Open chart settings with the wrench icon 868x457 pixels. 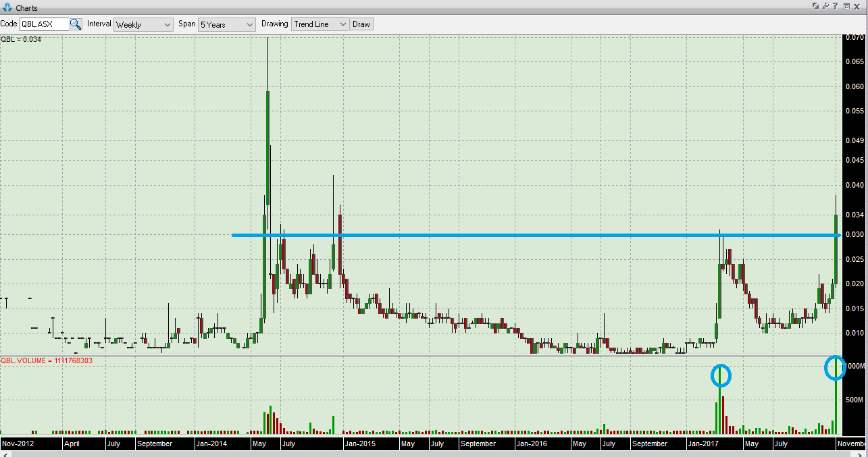[x=825, y=6]
